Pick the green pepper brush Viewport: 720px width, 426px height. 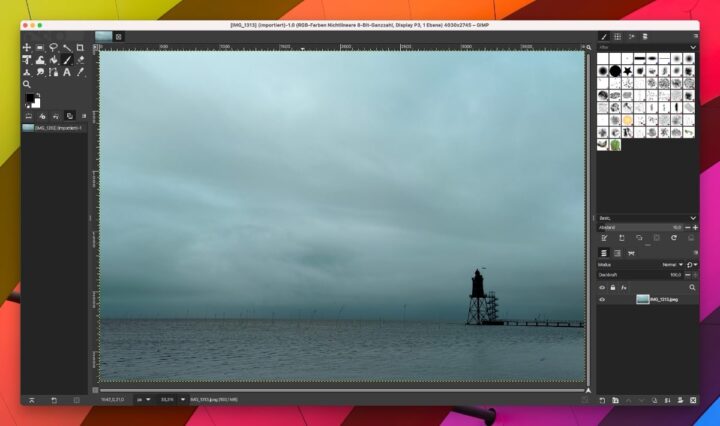pos(615,145)
